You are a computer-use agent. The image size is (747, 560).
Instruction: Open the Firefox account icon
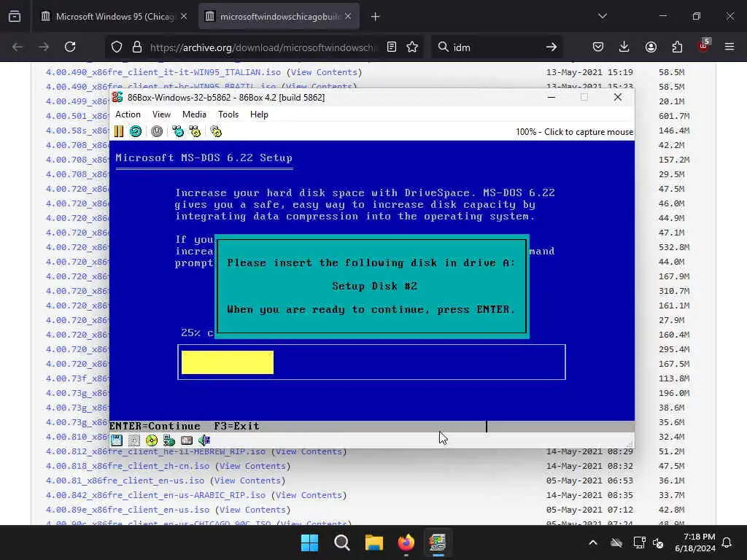pos(651,47)
